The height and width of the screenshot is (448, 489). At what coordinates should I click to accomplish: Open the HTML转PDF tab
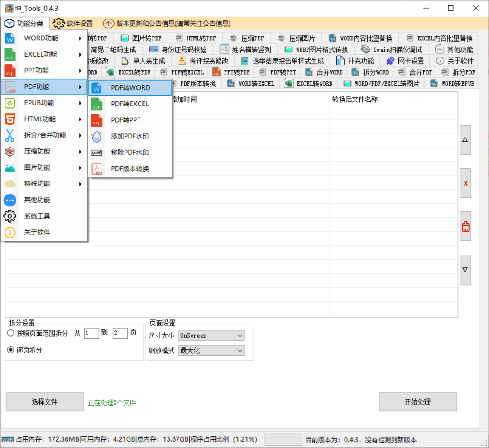point(196,38)
